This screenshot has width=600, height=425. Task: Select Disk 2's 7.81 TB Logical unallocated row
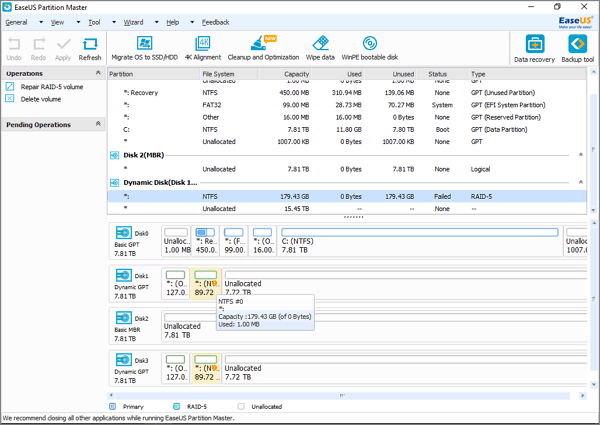tap(347, 169)
